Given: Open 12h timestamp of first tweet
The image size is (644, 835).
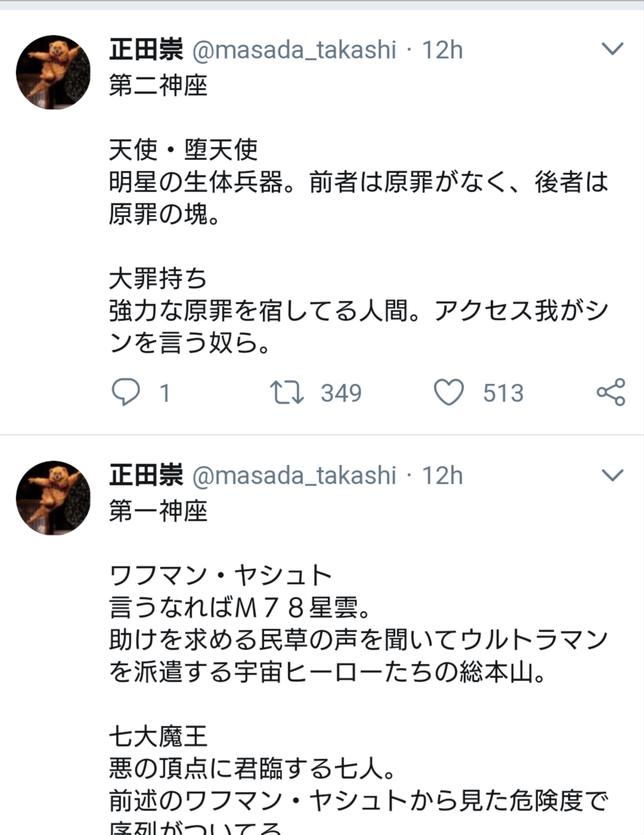Looking at the screenshot, I should (x=442, y=50).
